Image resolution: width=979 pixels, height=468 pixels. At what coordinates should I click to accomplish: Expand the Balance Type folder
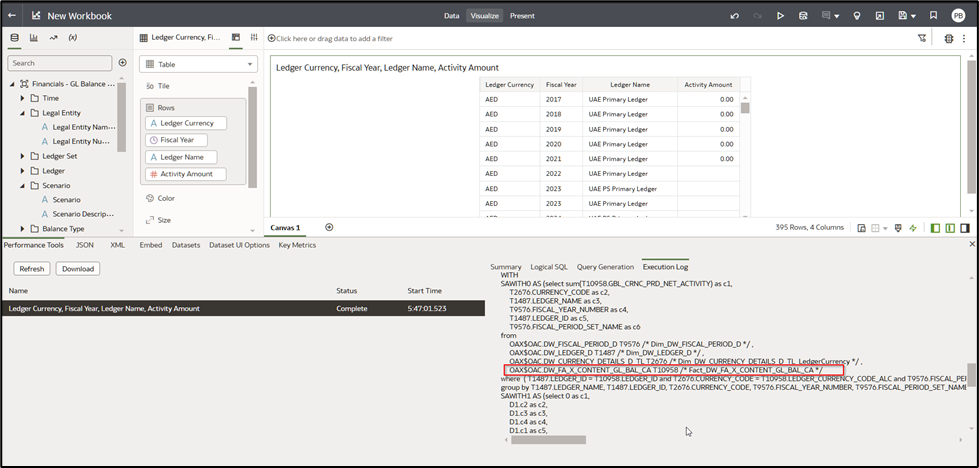coord(22,229)
